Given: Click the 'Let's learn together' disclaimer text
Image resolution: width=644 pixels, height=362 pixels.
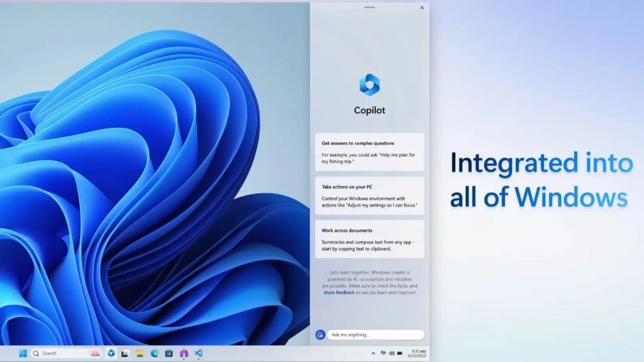Looking at the screenshot, I should coord(370,283).
